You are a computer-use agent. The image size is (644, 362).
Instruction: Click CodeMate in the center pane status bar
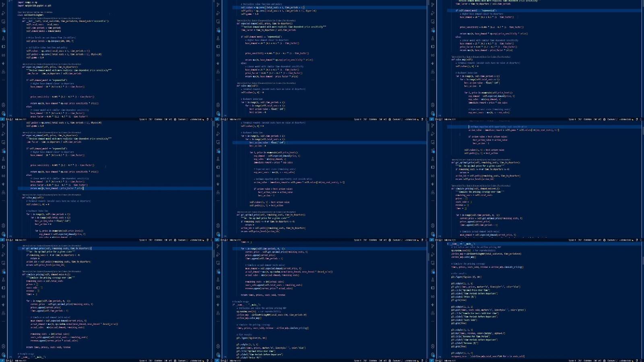pos(373,240)
